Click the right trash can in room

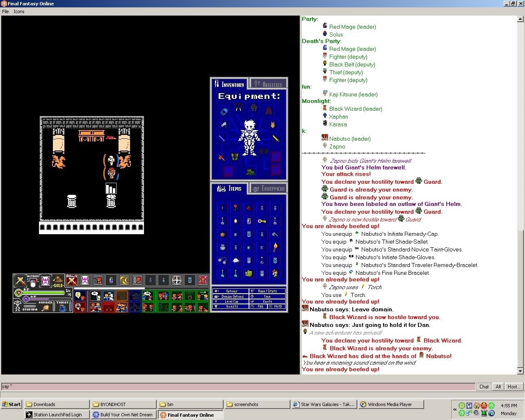111,201
